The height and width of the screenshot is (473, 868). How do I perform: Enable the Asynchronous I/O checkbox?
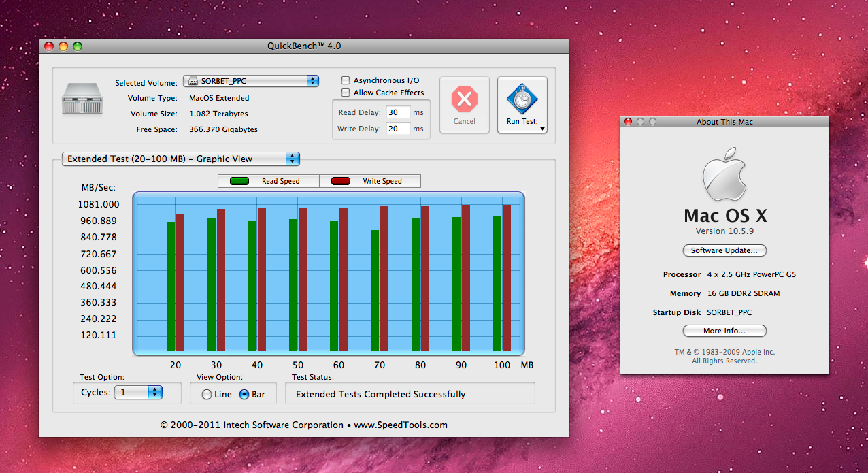[x=346, y=80]
